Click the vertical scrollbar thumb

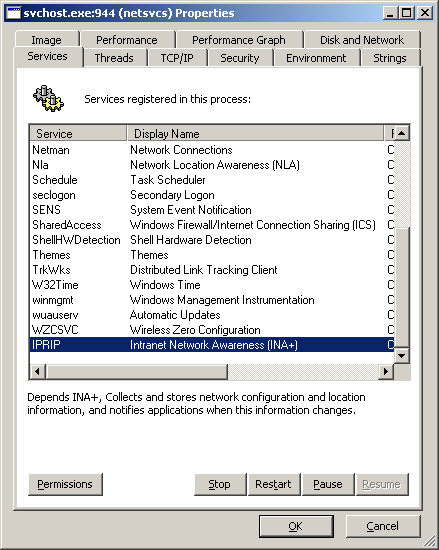[x=402, y=288]
